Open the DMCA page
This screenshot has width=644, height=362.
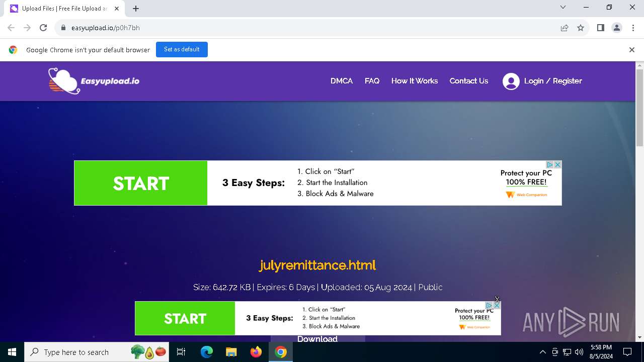click(342, 81)
